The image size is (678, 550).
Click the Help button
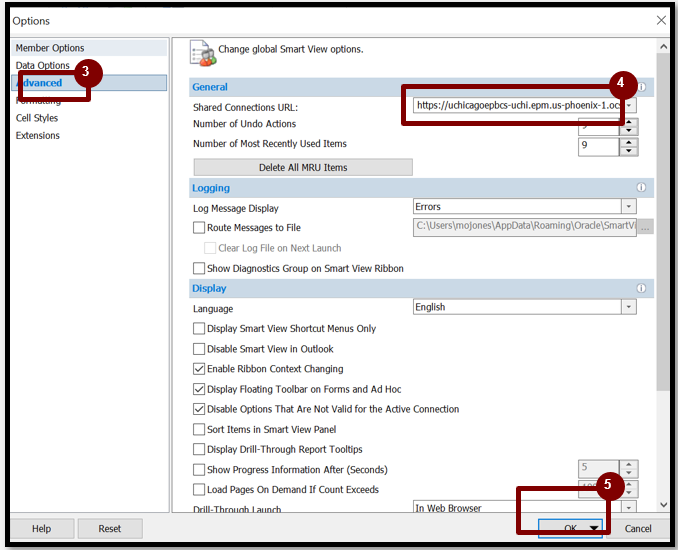tap(42, 528)
